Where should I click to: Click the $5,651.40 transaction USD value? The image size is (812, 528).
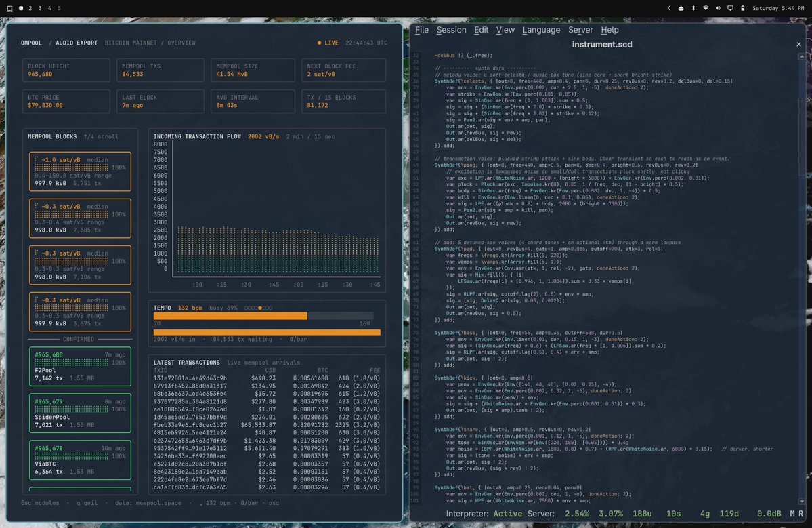pyautogui.click(x=260, y=448)
